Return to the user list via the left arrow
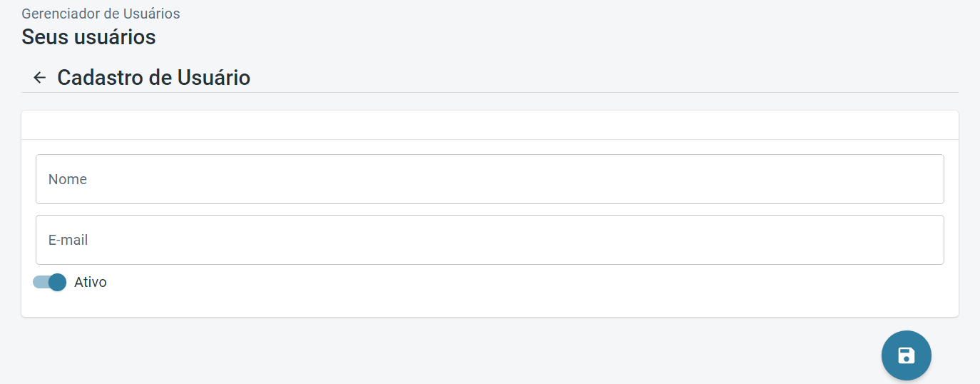The height and width of the screenshot is (384, 980). pyautogui.click(x=40, y=77)
